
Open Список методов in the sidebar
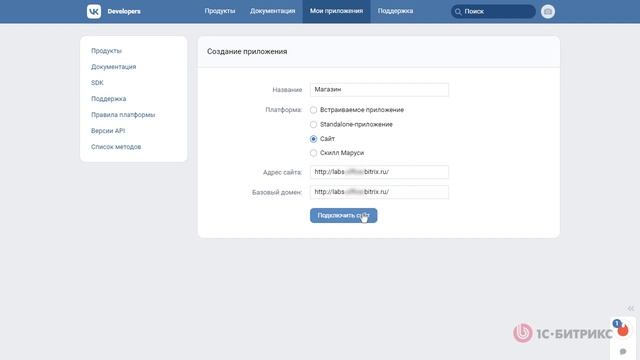(116, 147)
